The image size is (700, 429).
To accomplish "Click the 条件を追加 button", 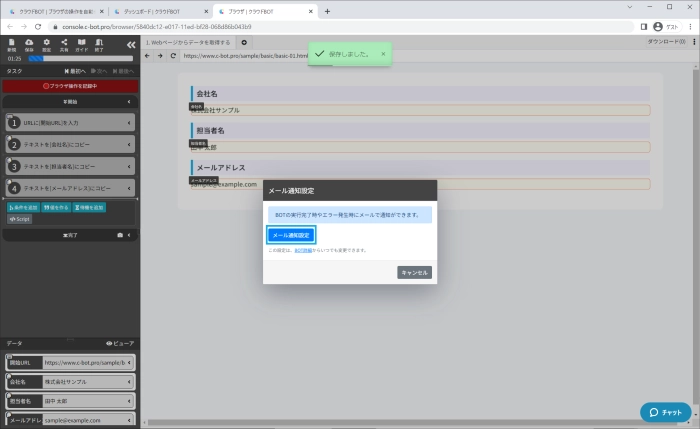I will point(24,207).
